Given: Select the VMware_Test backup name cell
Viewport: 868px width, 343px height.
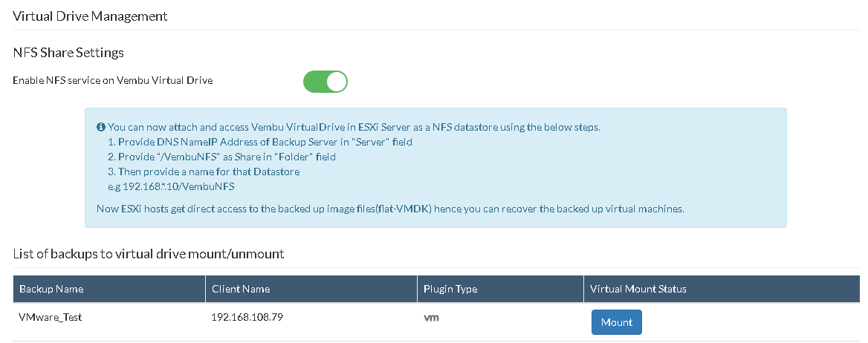Looking at the screenshot, I should pyautogui.click(x=51, y=318).
